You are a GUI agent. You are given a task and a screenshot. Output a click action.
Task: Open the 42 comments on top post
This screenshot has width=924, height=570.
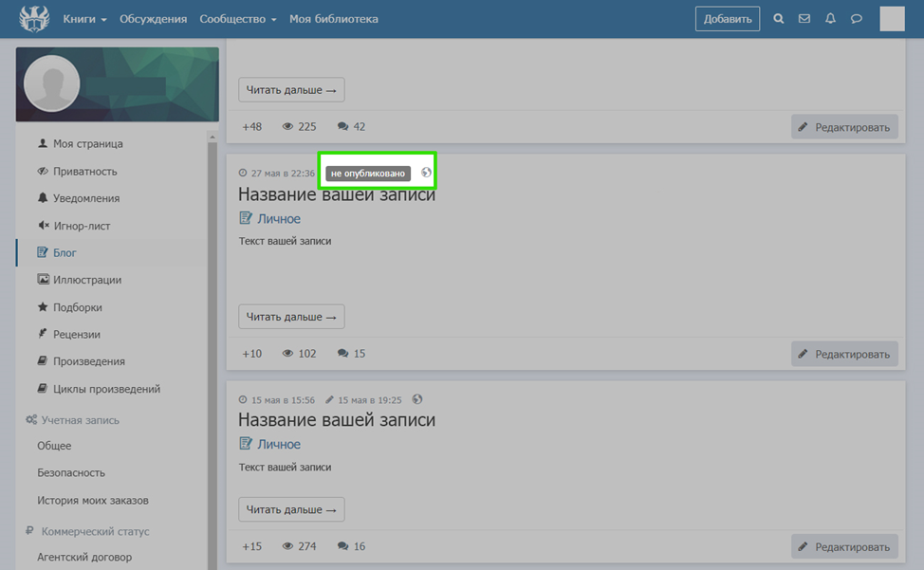351,126
